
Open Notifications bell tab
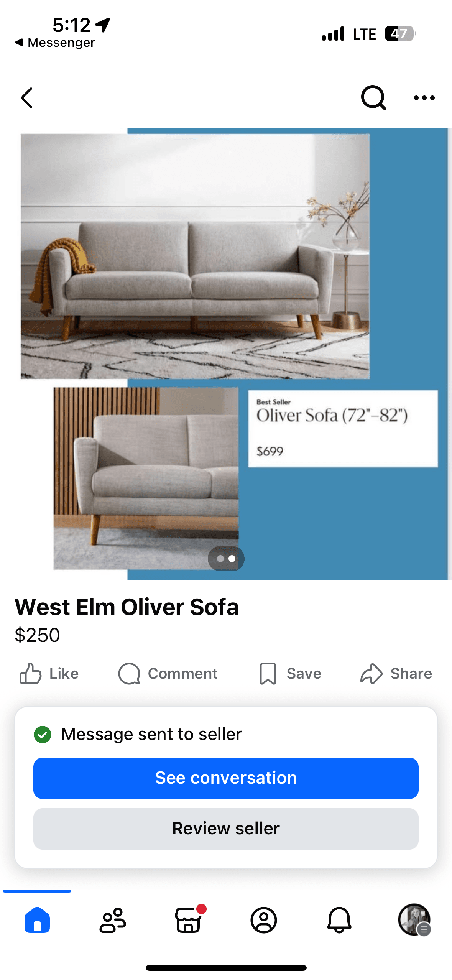click(x=339, y=920)
